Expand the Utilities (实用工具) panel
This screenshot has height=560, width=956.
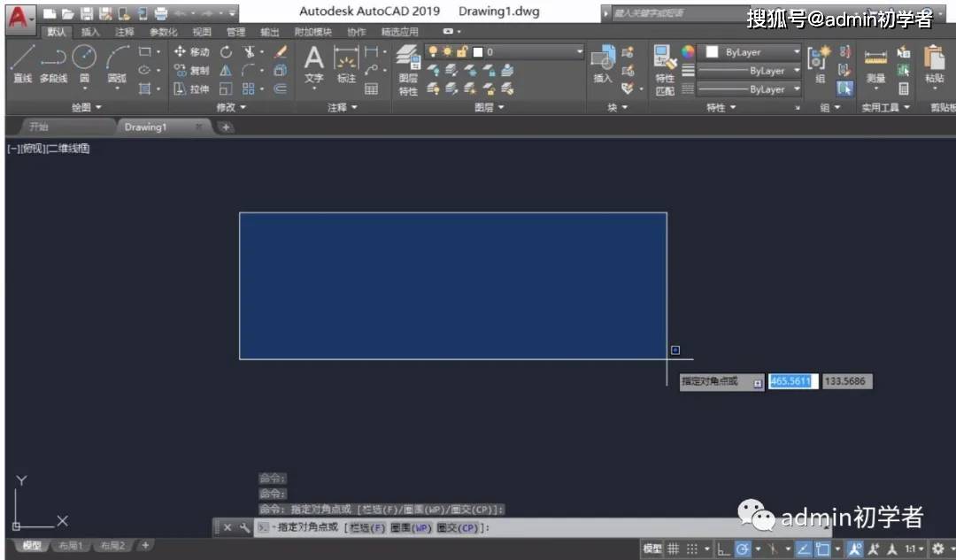pyautogui.click(x=885, y=107)
